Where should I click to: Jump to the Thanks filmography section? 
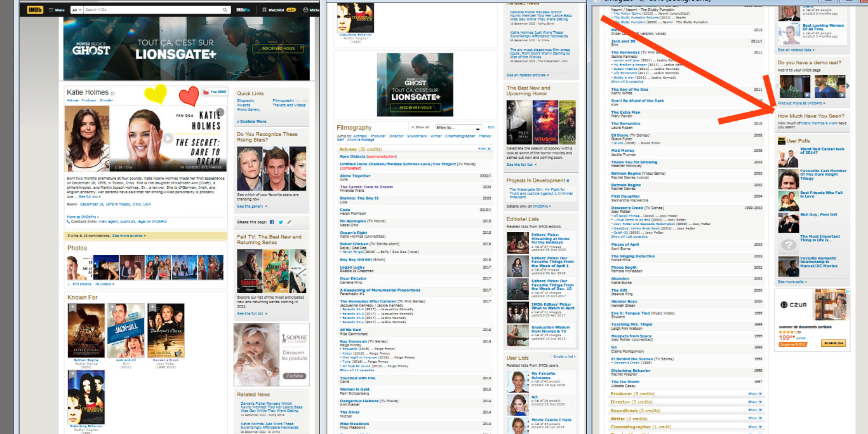[x=484, y=136]
